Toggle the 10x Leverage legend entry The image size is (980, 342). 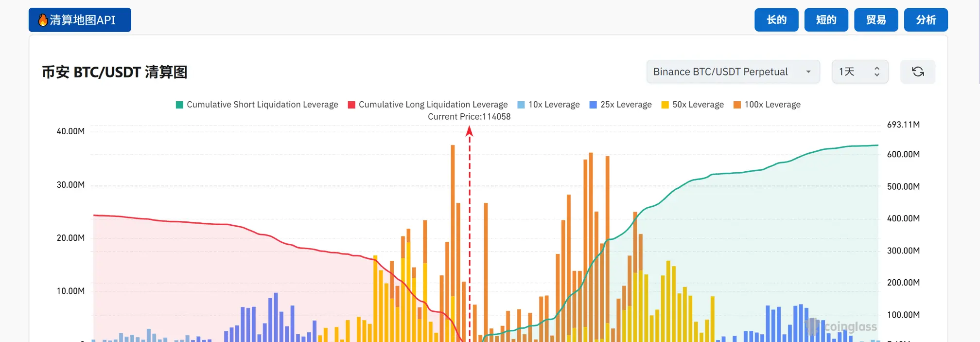[x=548, y=105]
